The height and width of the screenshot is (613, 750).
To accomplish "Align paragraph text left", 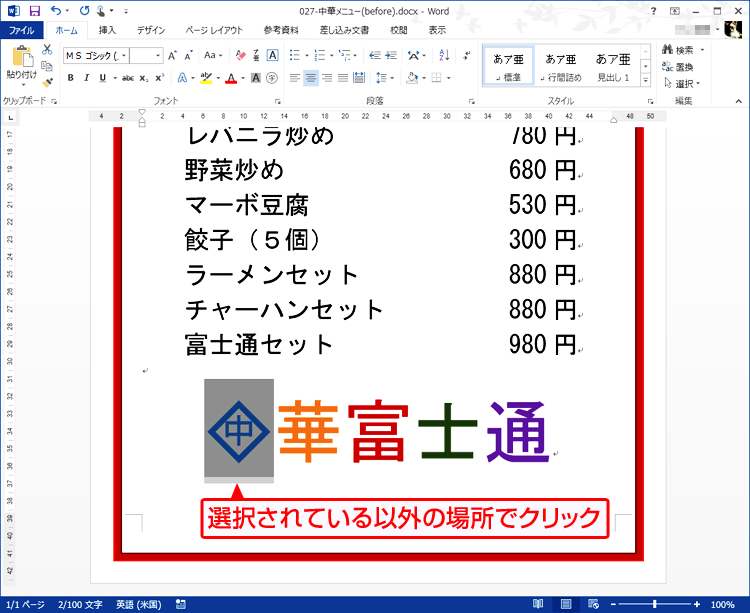I will click(x=295, y=78).
